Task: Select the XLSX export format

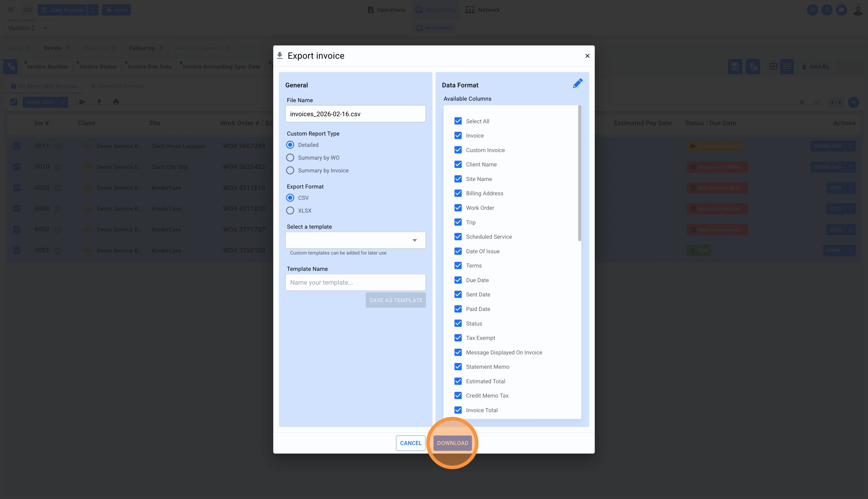Action: pos(290,211)
